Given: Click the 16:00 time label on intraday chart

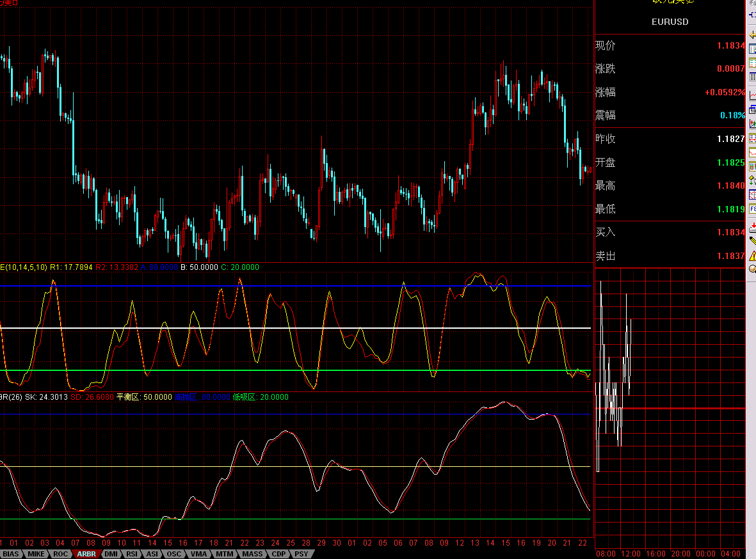Looking at the screenshot, I should pos(655,554).
